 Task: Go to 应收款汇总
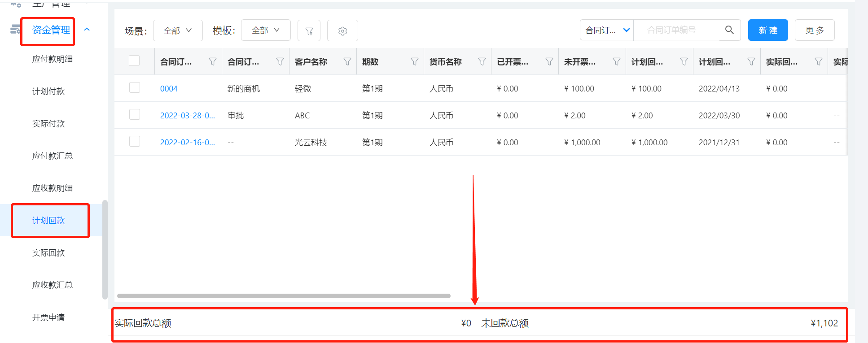click(x=53, y=285)
